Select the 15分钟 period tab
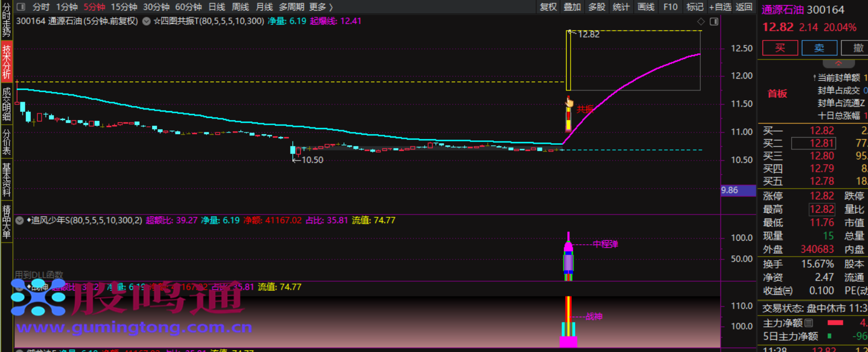Screen dimensions: 868x352 point(123,7)
